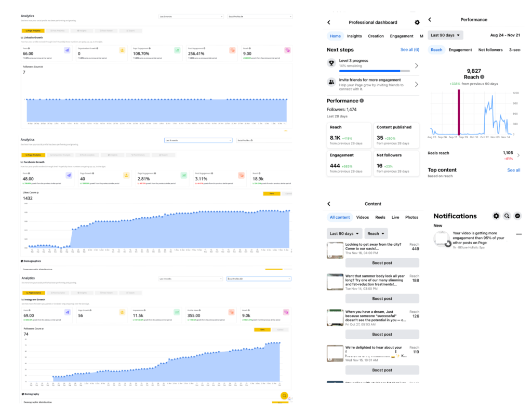Expand Level 3 progress chevron
Viewport: 532px width, 411px height.
pyautogui.click(x=416, y=65)
